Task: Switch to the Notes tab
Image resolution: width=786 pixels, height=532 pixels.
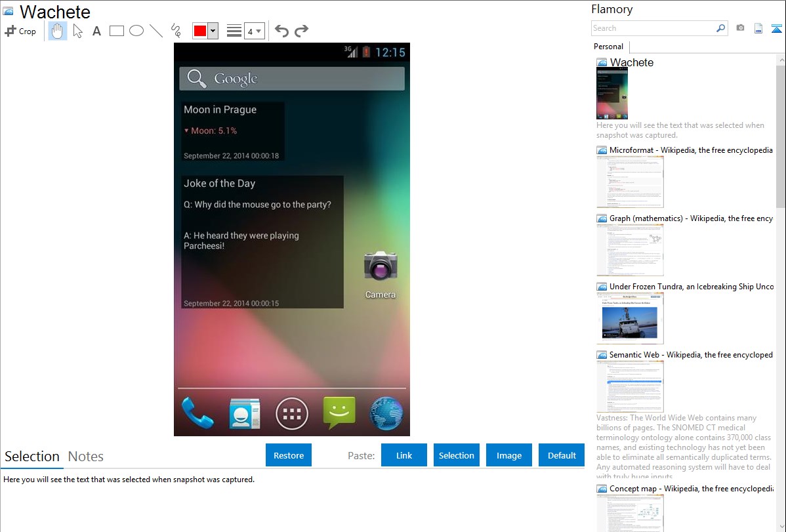Action: pyautogui.click(x=86, y=457)
